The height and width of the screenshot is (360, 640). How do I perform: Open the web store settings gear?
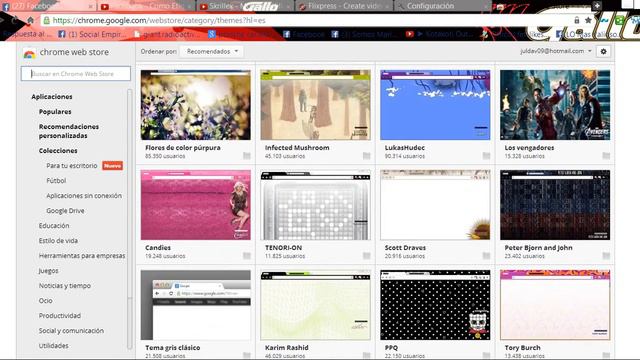point(603,51)
